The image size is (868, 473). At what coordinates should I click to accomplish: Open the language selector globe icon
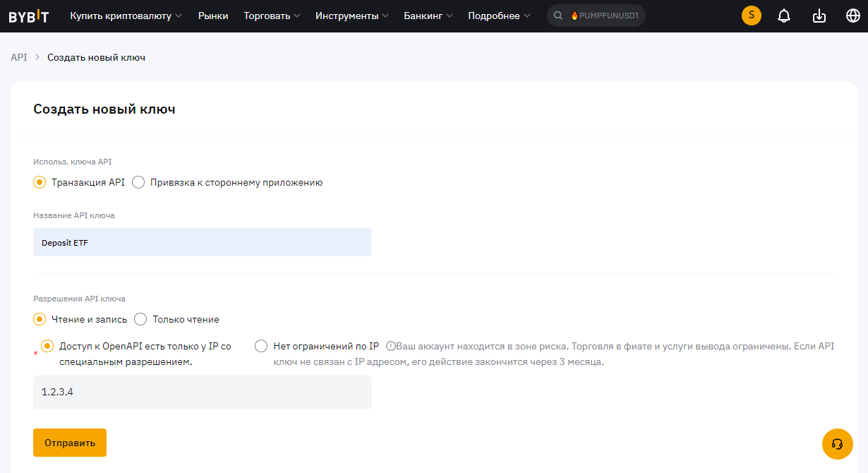[x=852, y=14]
